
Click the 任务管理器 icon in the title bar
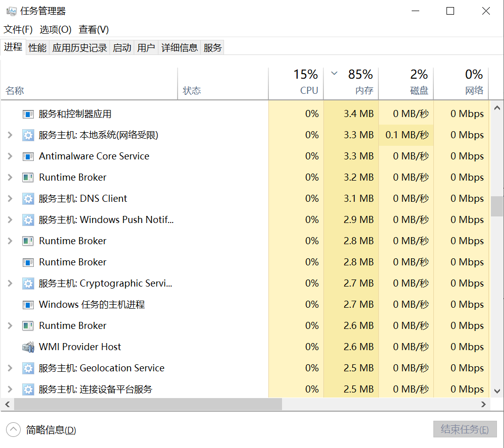tap(11, 11)
